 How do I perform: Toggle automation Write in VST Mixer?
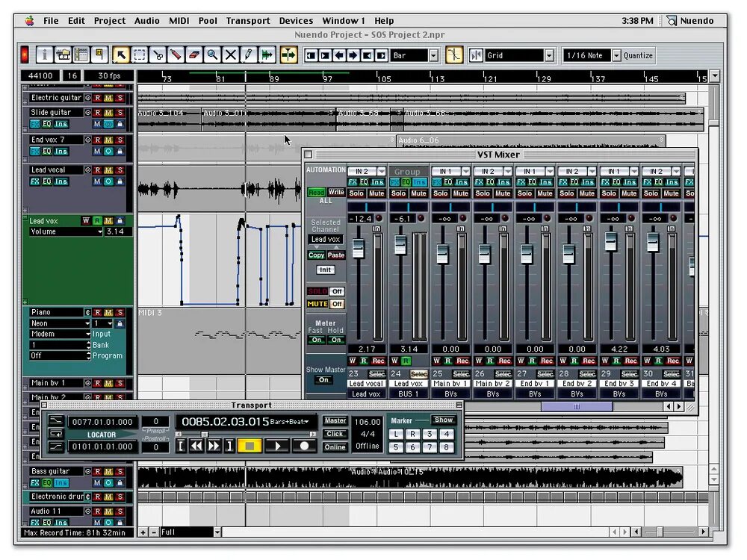[336, 192]
